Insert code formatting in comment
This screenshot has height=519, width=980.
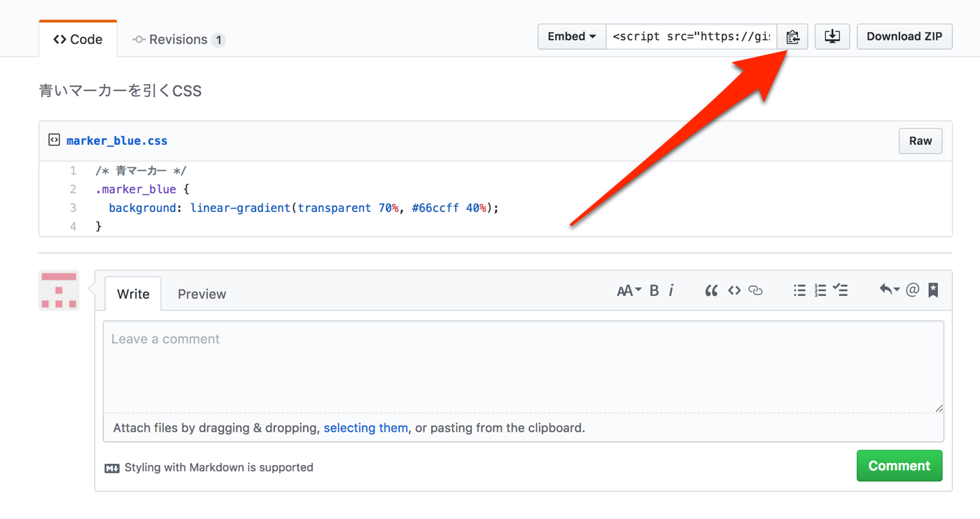[734, 290]
